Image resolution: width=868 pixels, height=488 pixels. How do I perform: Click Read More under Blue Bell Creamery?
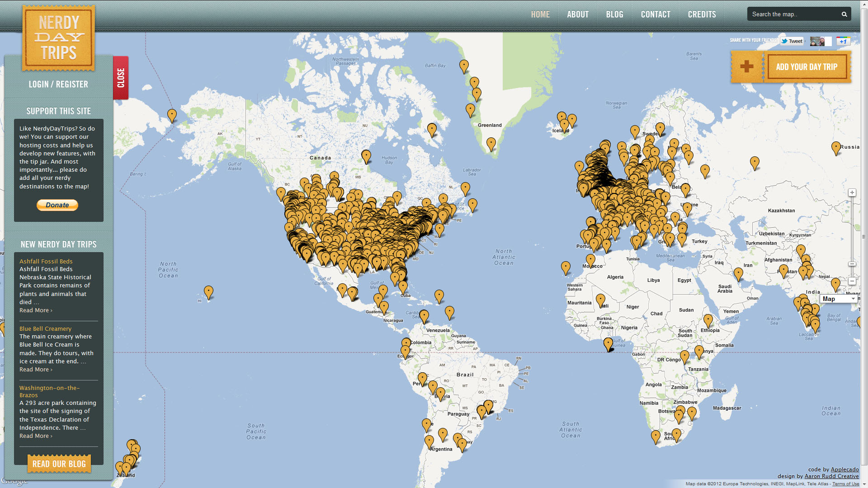pos(36,370)
